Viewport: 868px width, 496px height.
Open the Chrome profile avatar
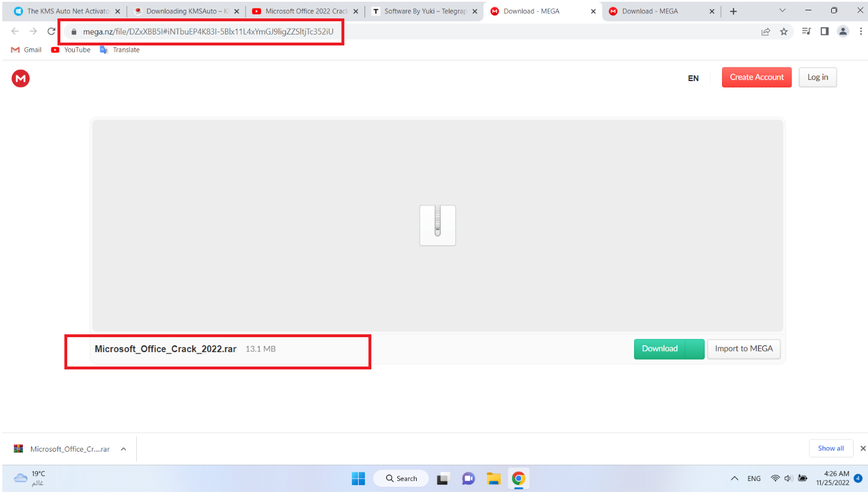(843, 32)
